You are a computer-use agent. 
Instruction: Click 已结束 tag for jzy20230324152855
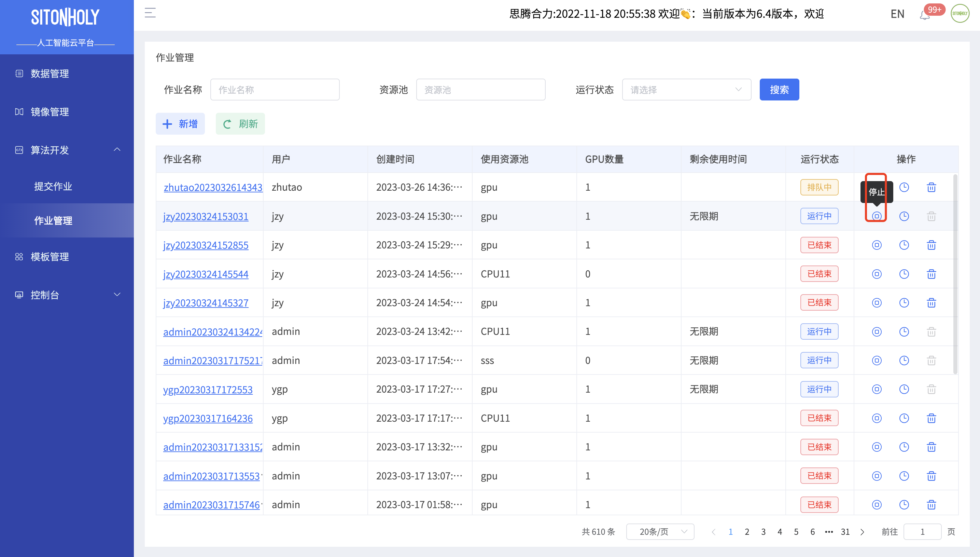[819, 245]
